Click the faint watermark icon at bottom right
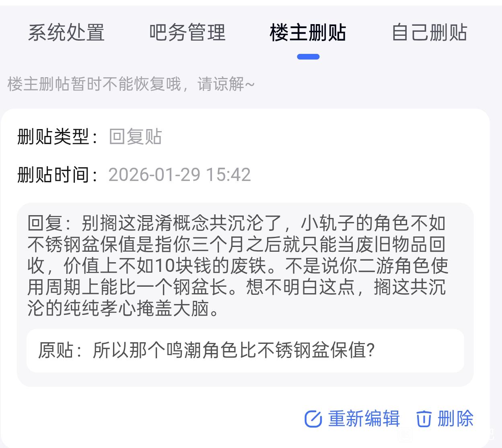 click(406, 434)
